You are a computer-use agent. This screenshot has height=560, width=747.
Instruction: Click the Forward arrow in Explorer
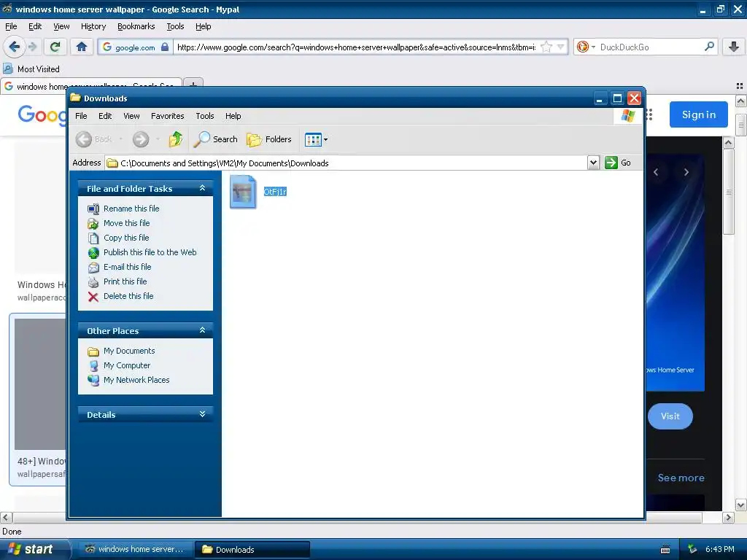click(x=141, y=139)
